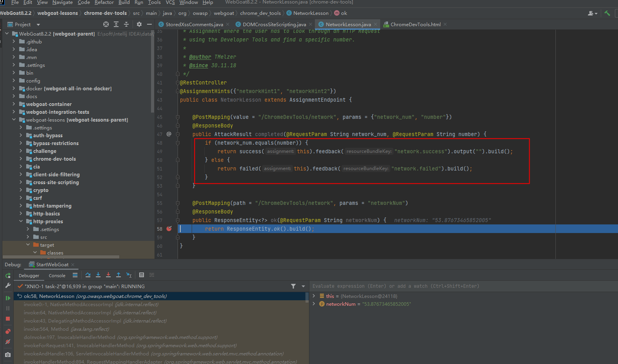Open the Build menu

tap(124, 2)
